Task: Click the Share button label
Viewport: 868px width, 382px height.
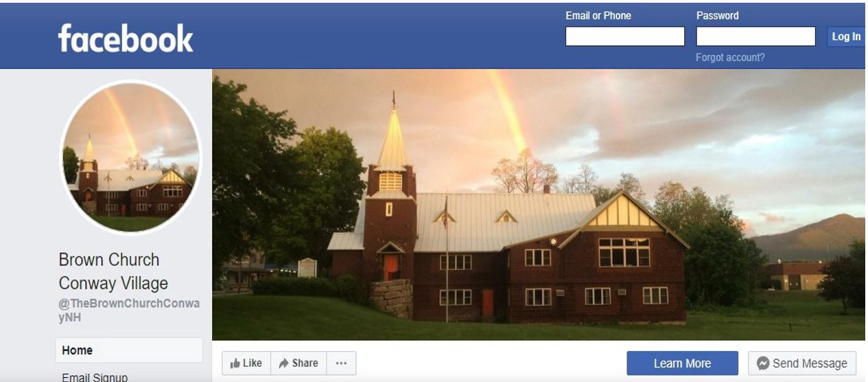Action: [x=305, y=363]
